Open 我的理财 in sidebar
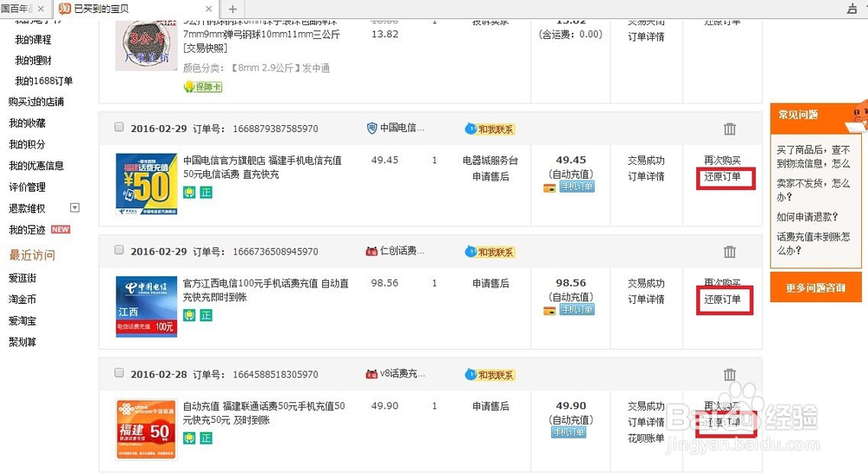The width and height of the screenshot is (868, 474). tap(33, 61)
